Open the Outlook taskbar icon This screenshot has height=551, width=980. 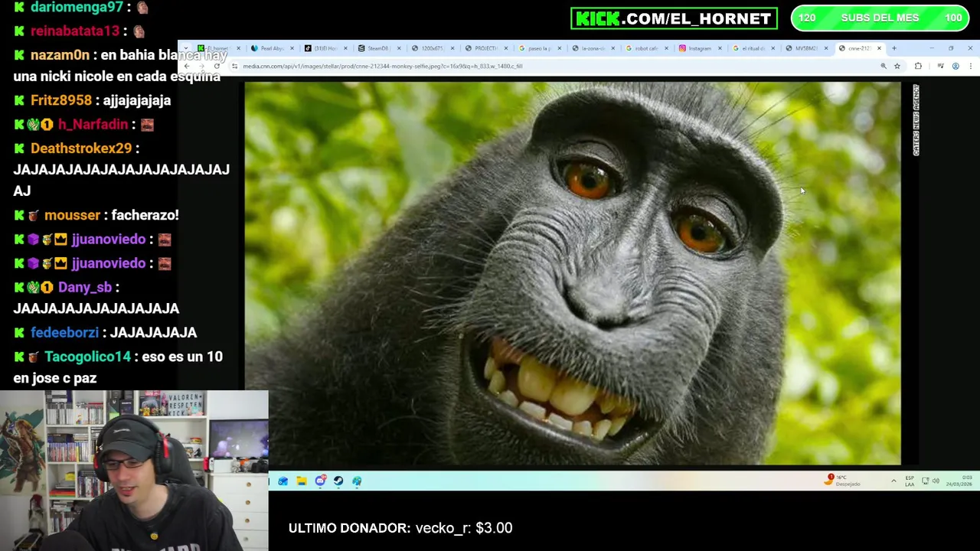(283, 481)
